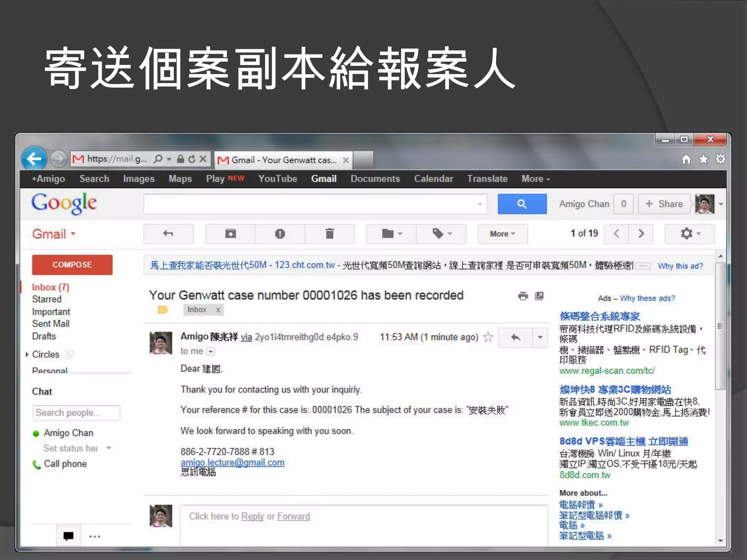Viewport: 747px width, 560px height.
Task: Open Inbox (7) folder
Action: [x=50, y=287]
